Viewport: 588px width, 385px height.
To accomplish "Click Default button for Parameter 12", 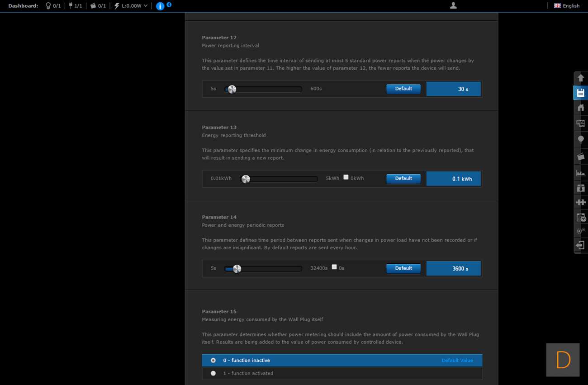I will pos(403,89).
